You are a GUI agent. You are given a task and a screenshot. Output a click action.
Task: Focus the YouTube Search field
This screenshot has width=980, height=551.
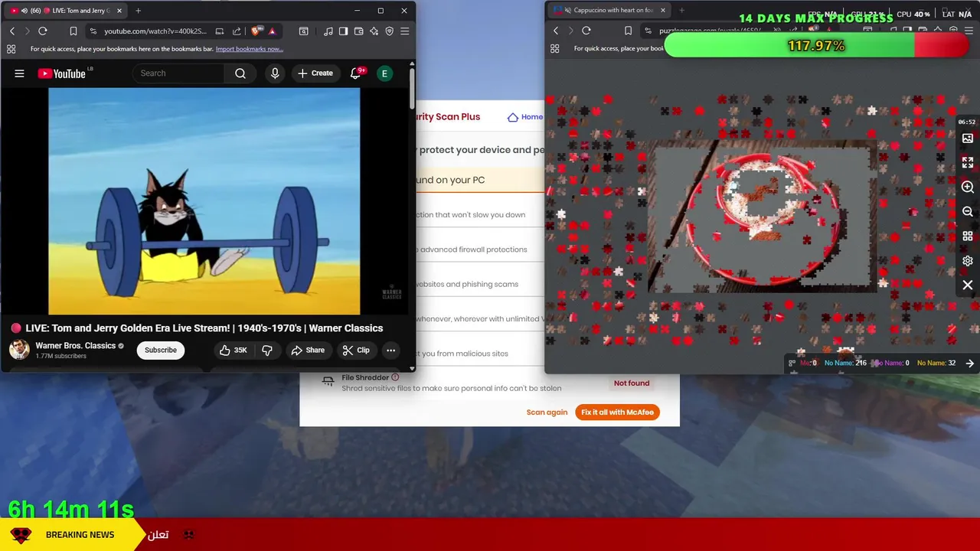click(178, 73)
